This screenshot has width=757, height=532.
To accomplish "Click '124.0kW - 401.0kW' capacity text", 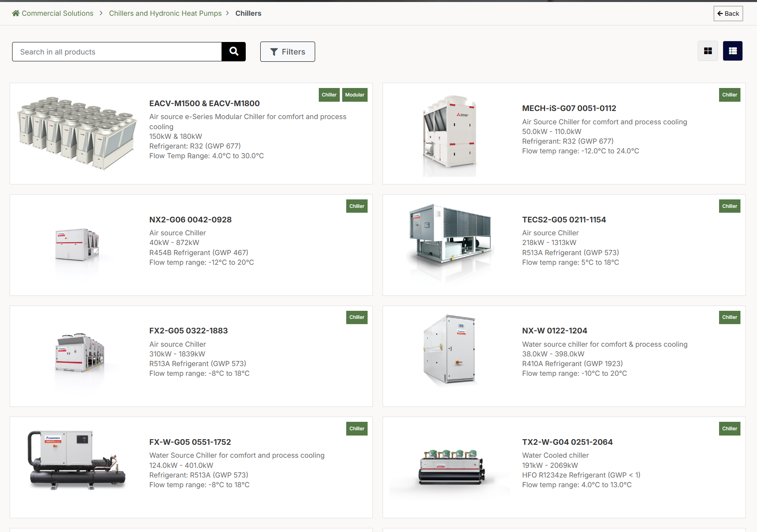I will pos(181,465).
